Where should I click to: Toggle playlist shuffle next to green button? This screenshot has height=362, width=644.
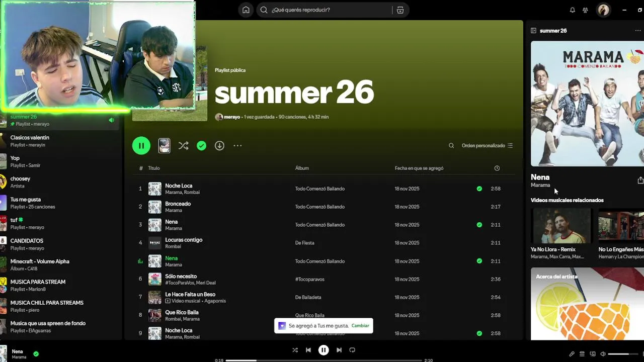coord(183,146)
